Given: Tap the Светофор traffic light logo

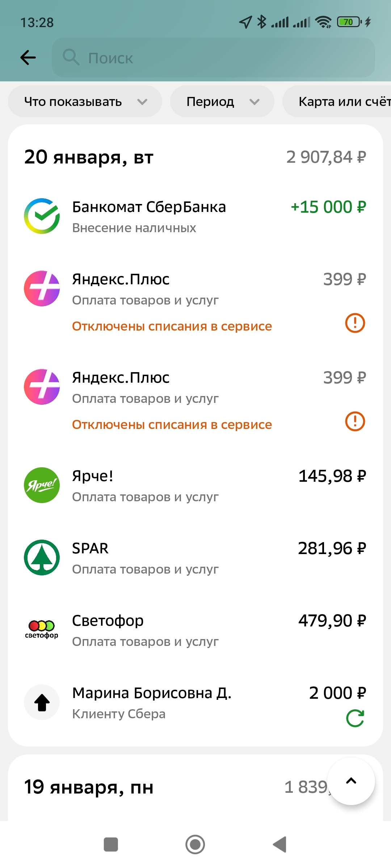Looking at the screenshot, I should pyautogui.click(x=42, y=630).
